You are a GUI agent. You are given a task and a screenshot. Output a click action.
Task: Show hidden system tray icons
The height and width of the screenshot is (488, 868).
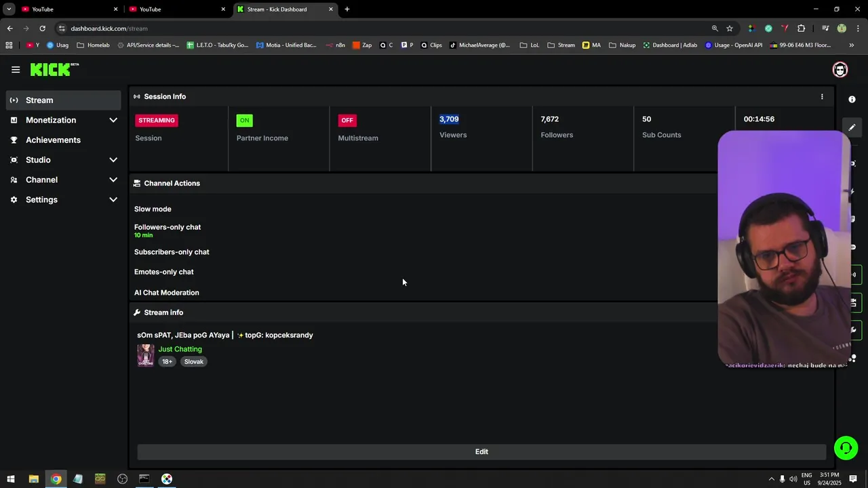[771, 479]
